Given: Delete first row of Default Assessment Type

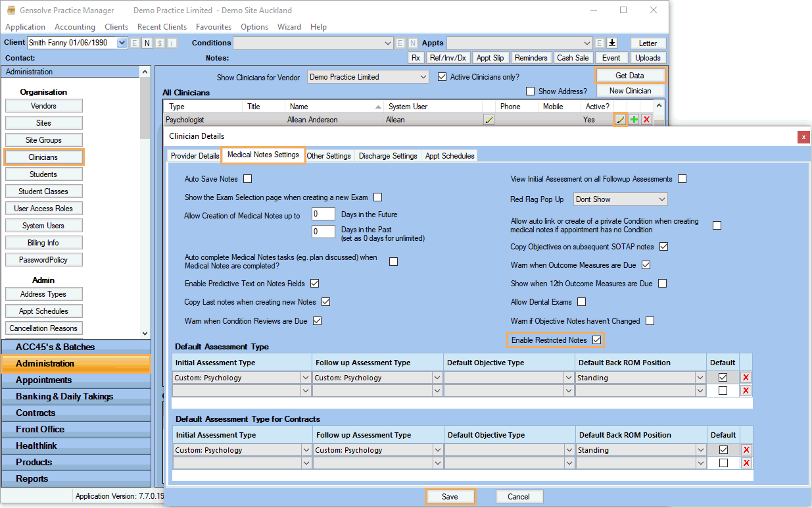Looking at the screenshot, I should tap(746, 378).
